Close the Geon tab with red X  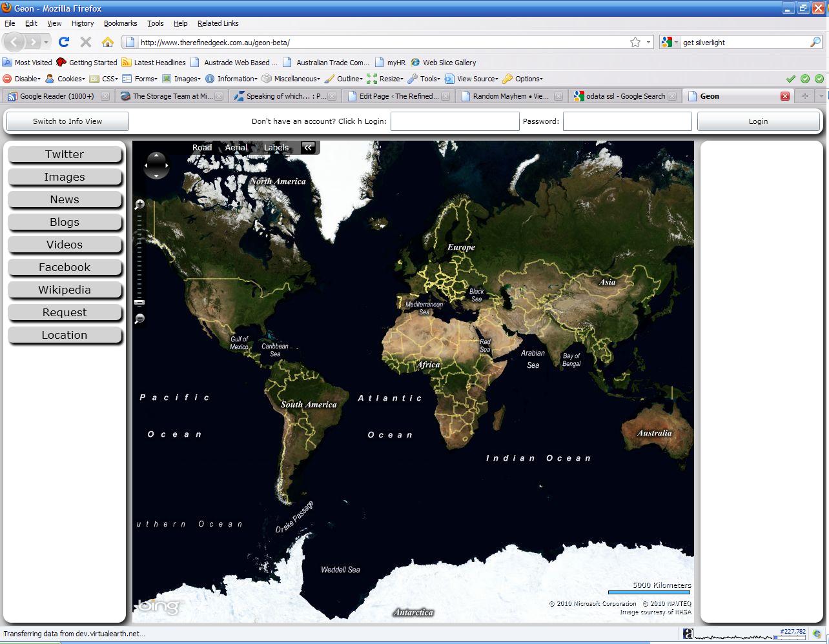tap(785, 96)
